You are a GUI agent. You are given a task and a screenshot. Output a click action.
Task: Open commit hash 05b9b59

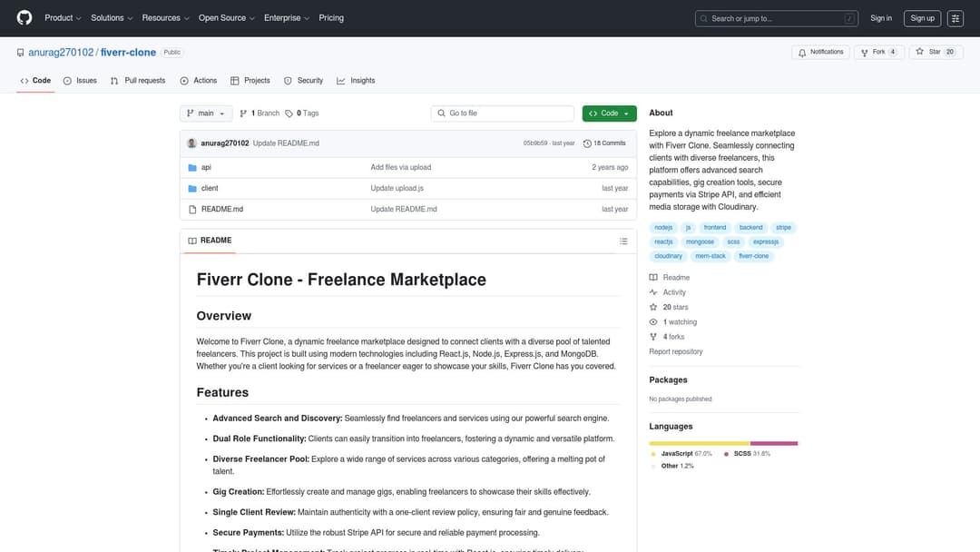535,143
